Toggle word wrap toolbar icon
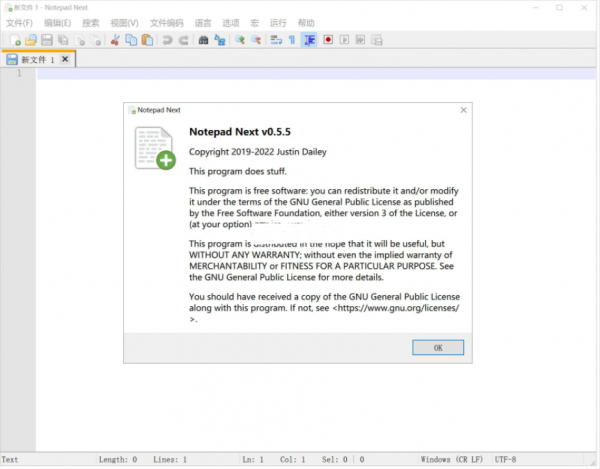The width and height of the screenshot is (600, 469). click(276, 40)
